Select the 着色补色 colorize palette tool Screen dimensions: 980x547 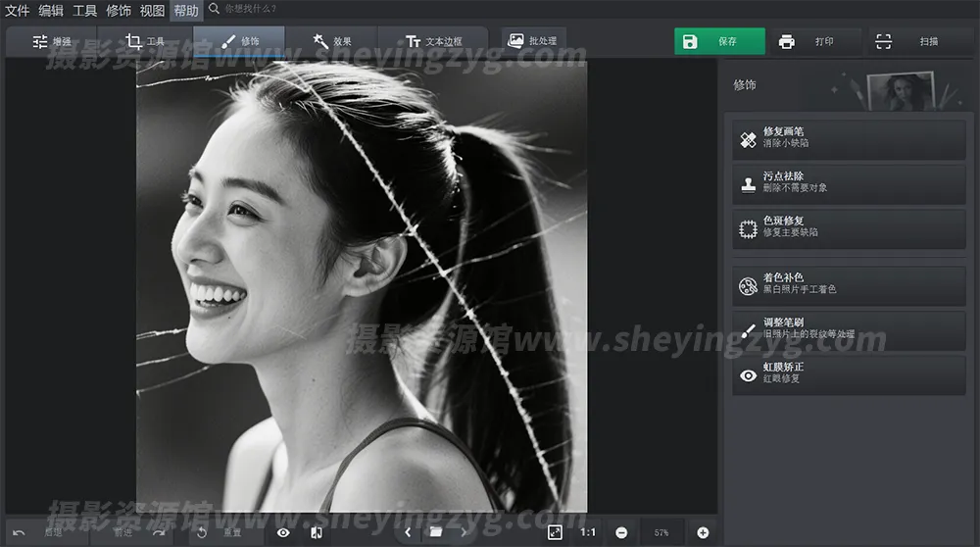click(x=849, y=286)
